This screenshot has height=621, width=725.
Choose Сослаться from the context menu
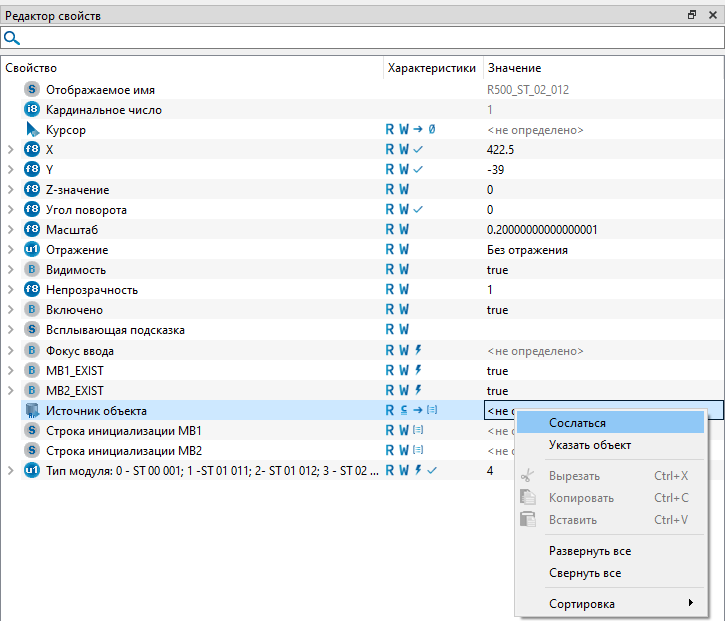point(577,423)
